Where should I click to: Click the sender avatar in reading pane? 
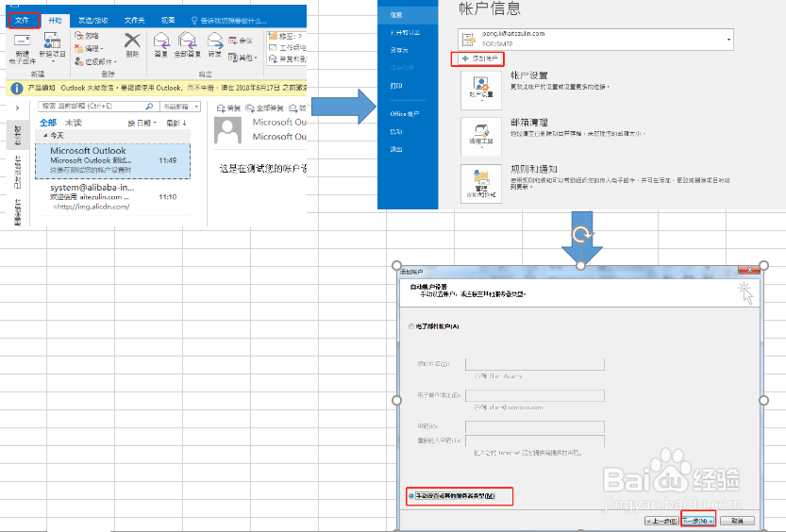pos(227,130)
